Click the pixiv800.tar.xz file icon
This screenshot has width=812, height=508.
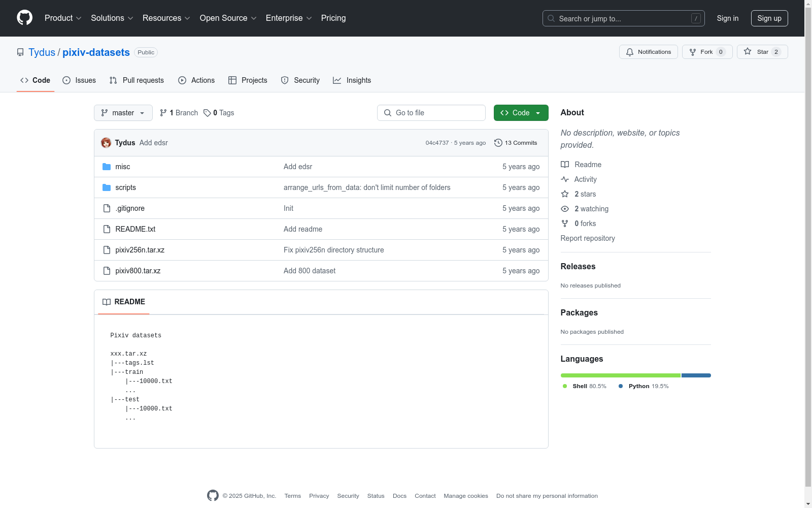pos(107,271)
